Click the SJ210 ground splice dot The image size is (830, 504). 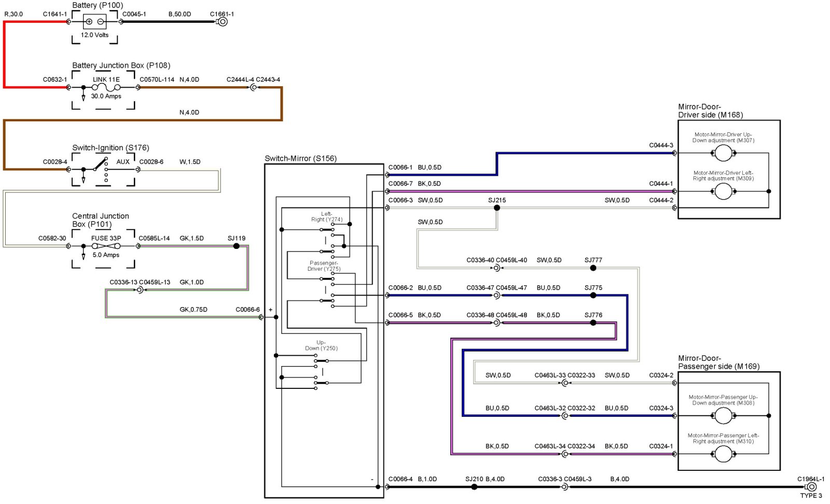click(x=474, y=487)
